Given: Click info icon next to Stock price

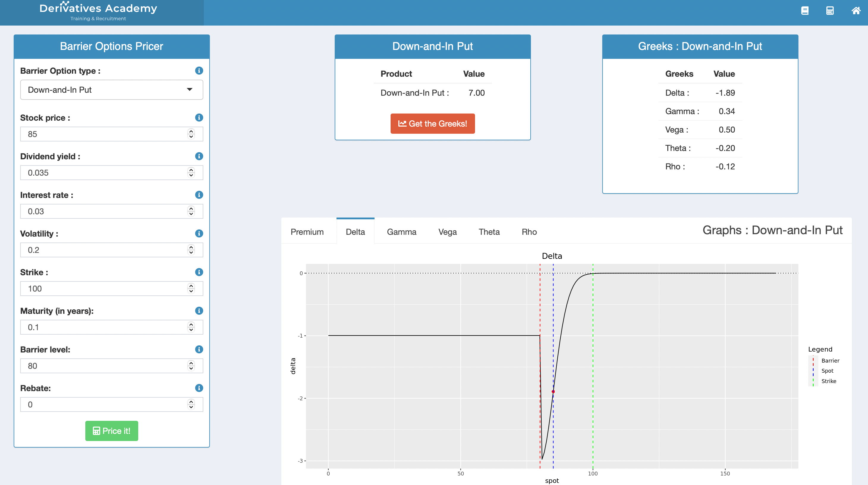Looking at the screenshot, I should [199, 118].
